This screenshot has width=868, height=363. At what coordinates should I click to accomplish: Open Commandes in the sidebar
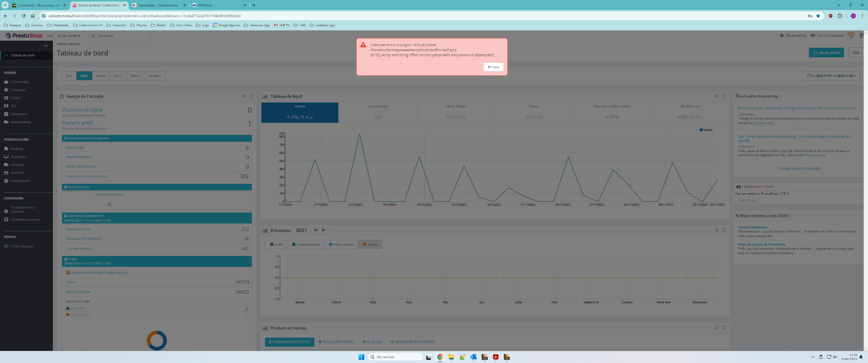pos(20,82)
